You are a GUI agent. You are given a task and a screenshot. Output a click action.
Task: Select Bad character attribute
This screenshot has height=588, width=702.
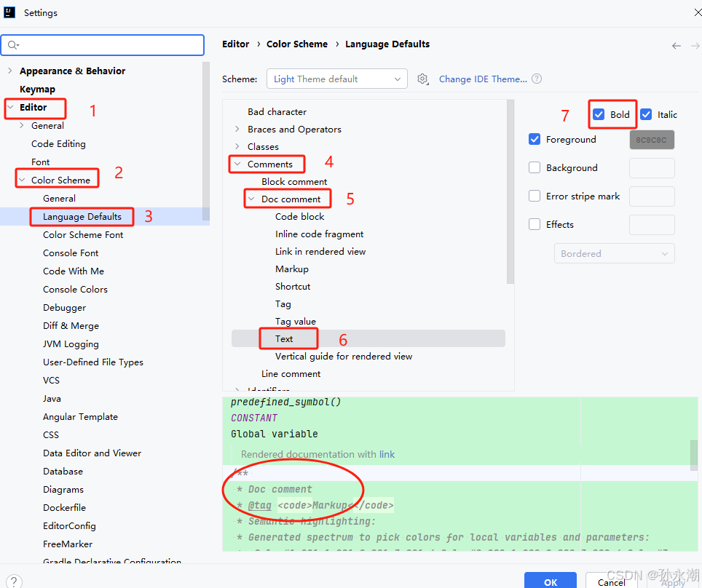point(277,111)
